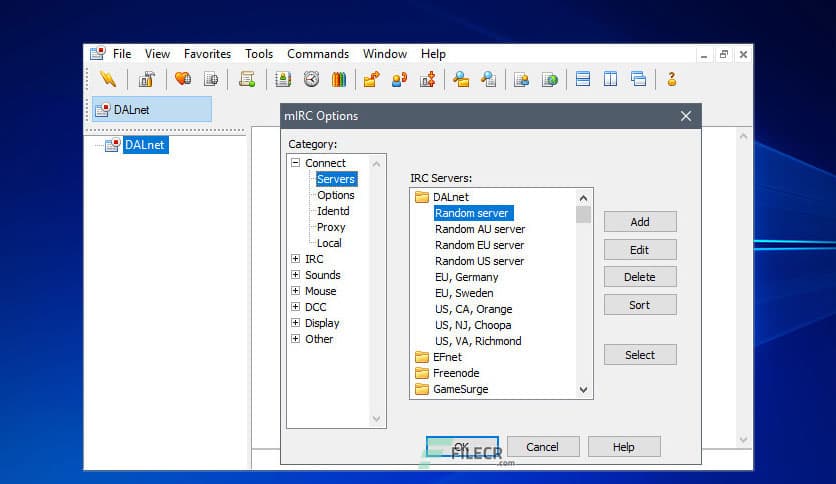Click the About question mark toolbar icon
Viewport: 836px width, 484px height.
tap(672, 79)
